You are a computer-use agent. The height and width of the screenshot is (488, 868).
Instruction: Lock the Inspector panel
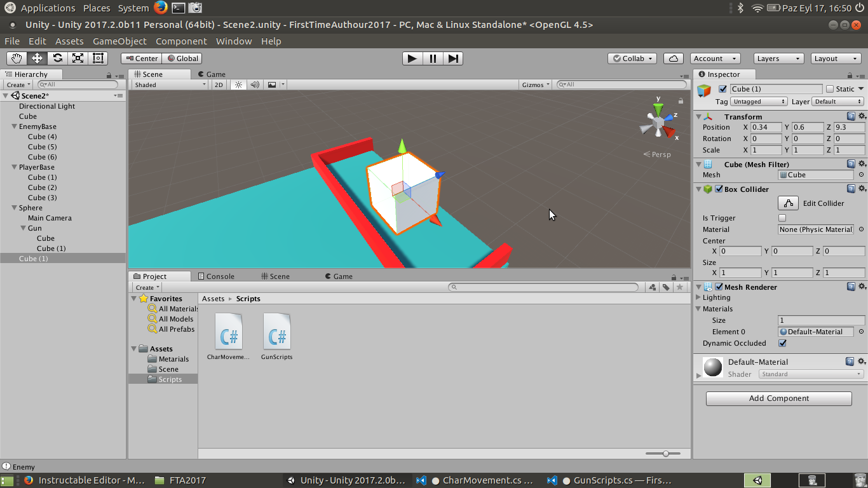pyautogui.click(x=848, y=75)
